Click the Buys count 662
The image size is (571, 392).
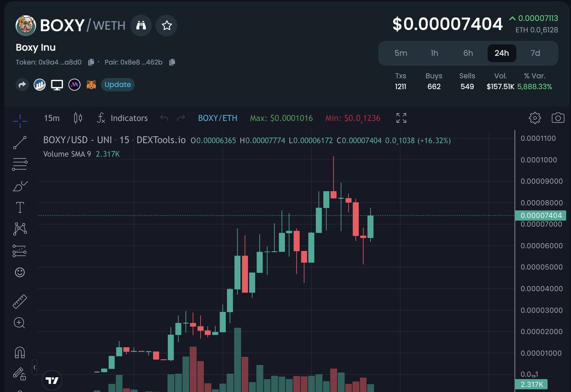point(434,87)
